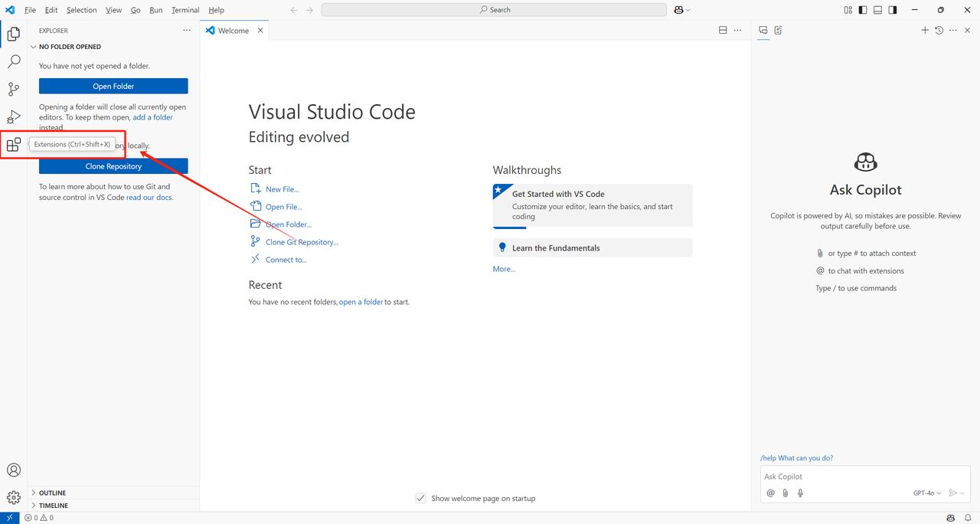
Task: Click the Copilot status bar icon
Action: [x=951, y=518]
